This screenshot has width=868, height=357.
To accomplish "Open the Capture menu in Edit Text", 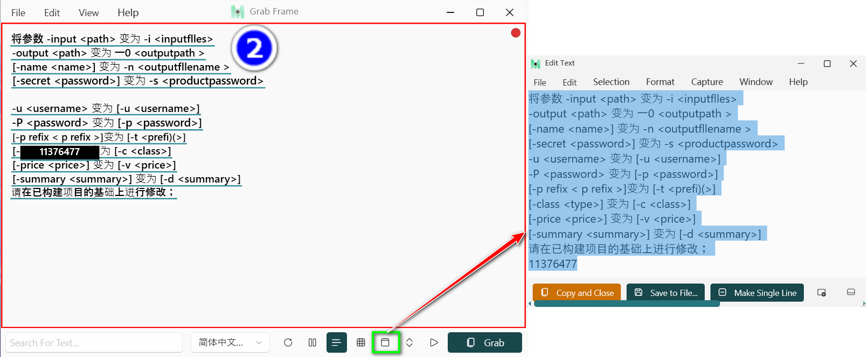I will [707, 82].
